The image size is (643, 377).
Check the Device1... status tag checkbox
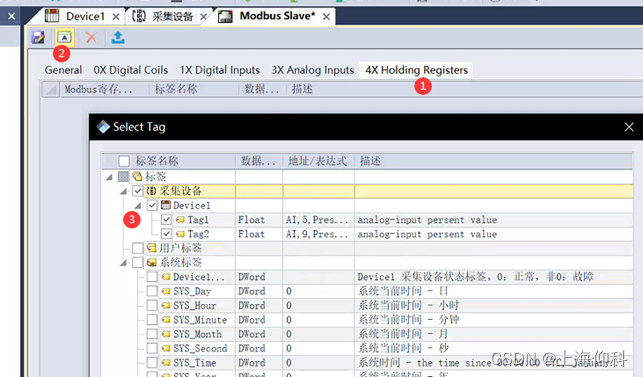tap(152, 277)
